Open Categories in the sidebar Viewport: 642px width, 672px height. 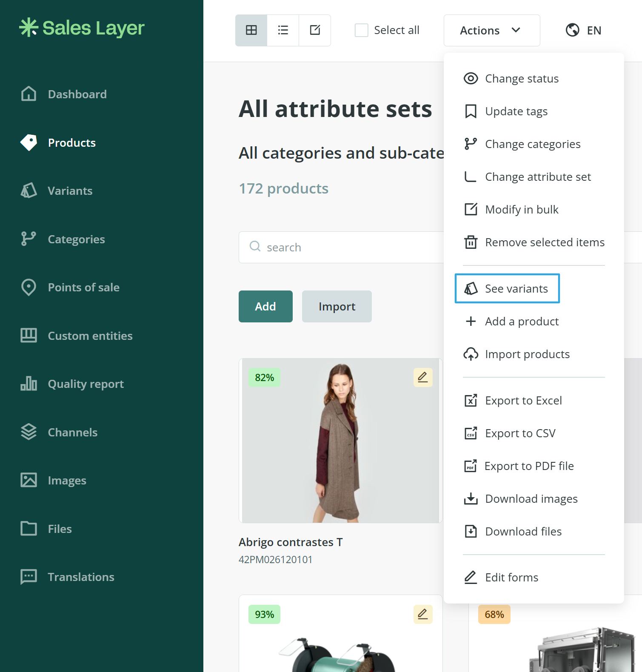point(63,239)
